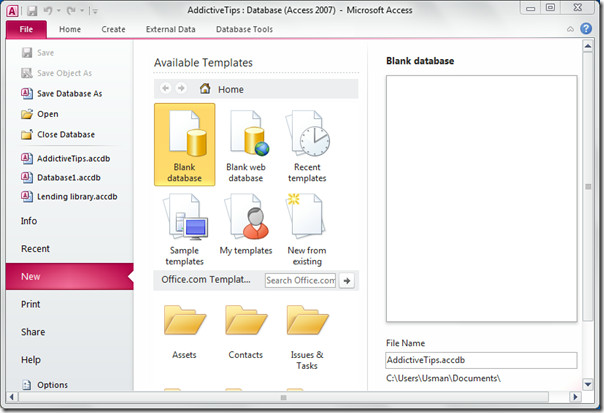Minimize the ribbon with the caret icon
The width and height of the screenshot is (604, 413).
(x=570, y=29)
